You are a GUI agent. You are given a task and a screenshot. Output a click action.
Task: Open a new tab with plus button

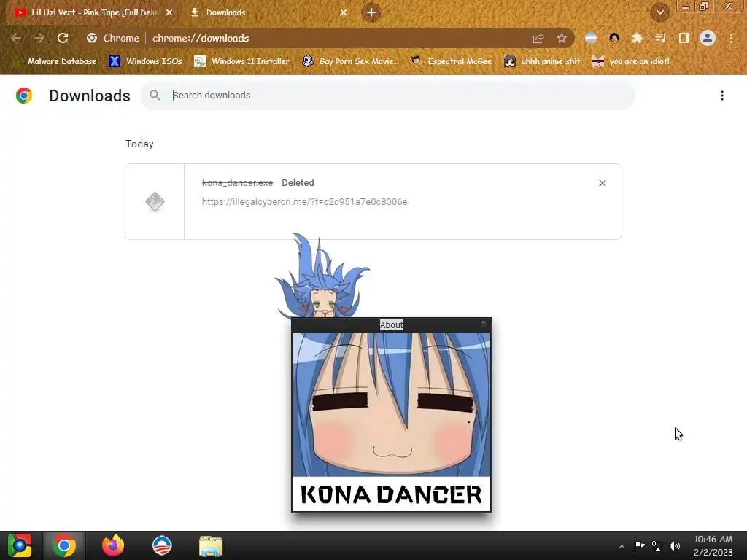pyautogui.click(x=371, y=12)
